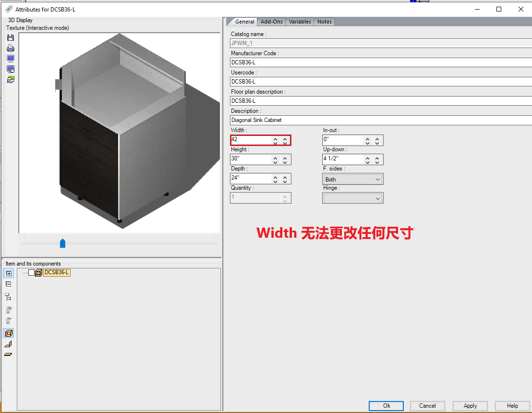Click In-out spinner nearest the 0" value

pyautogui.click(x=367, y=141)
